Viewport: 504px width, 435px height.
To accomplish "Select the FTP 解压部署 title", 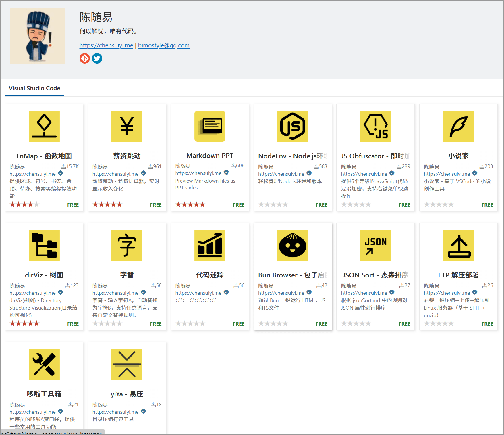I will [x=458, y=275].
